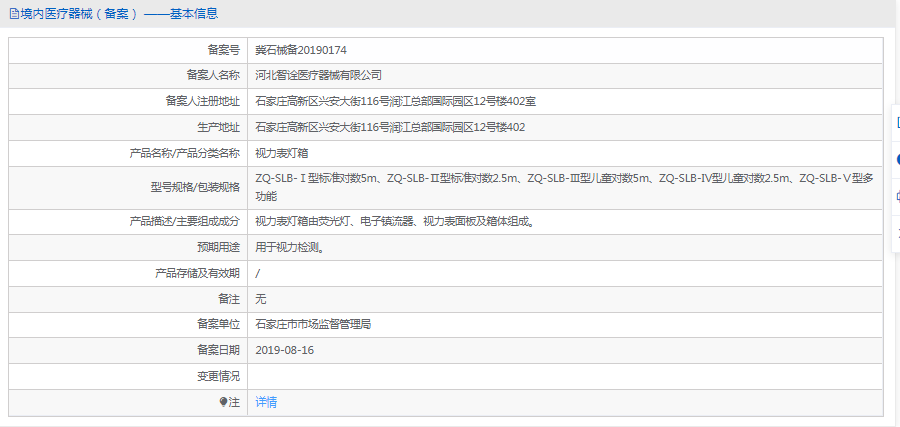
Task: Select the remark value 无
Action: pos(261,299)
